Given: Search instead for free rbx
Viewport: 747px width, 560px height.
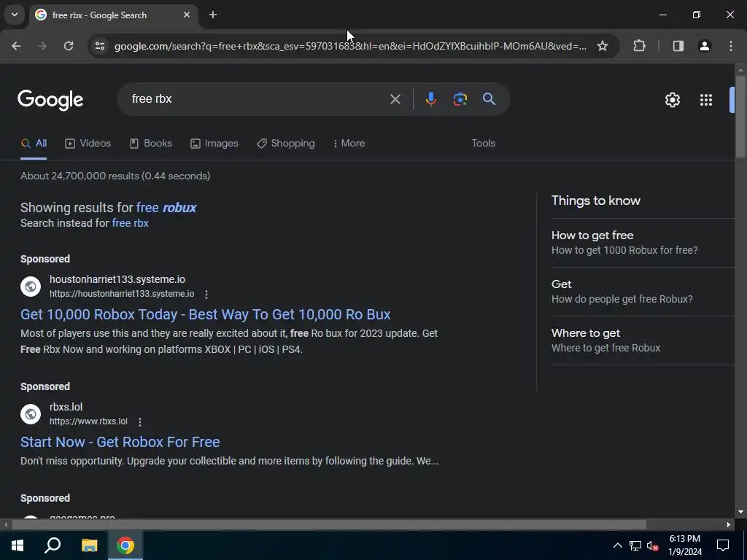Looking at the screenshot, I should [x=130, y=223].
